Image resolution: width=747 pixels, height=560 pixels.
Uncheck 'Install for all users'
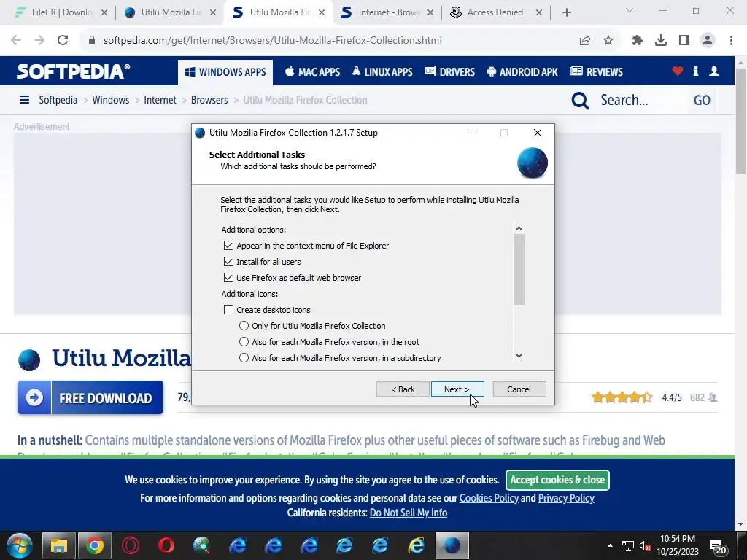tap(228, 262)
